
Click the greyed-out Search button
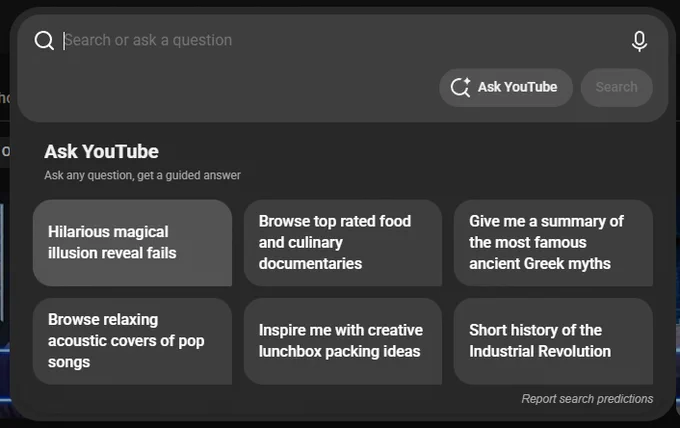tap(616, 87)
